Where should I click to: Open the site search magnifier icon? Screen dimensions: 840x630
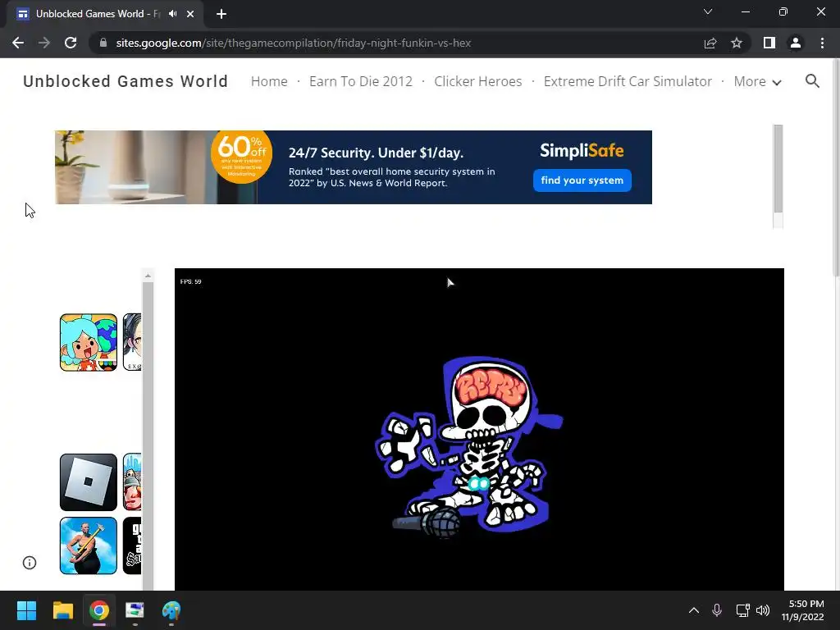tap(812, 81)
